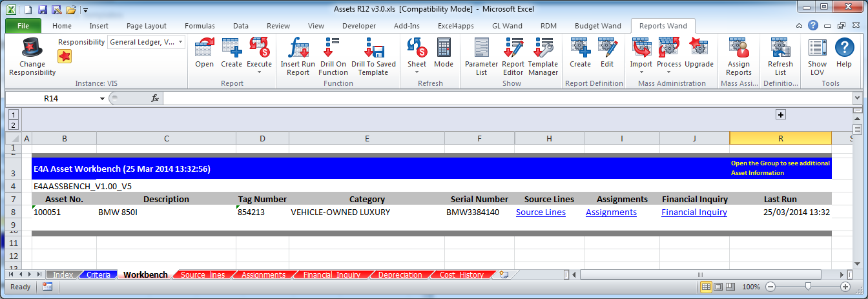Switch to Page Break Preview in status bar
Image resolution: width=868 pixels, height=299 pixels.
730,287
